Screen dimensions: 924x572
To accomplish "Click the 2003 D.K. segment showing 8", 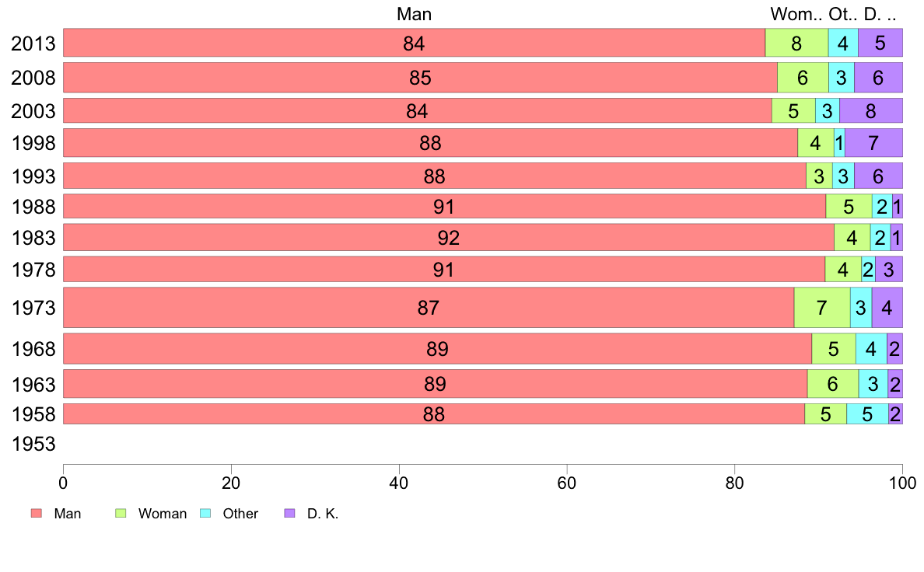I will pos(871,111).
